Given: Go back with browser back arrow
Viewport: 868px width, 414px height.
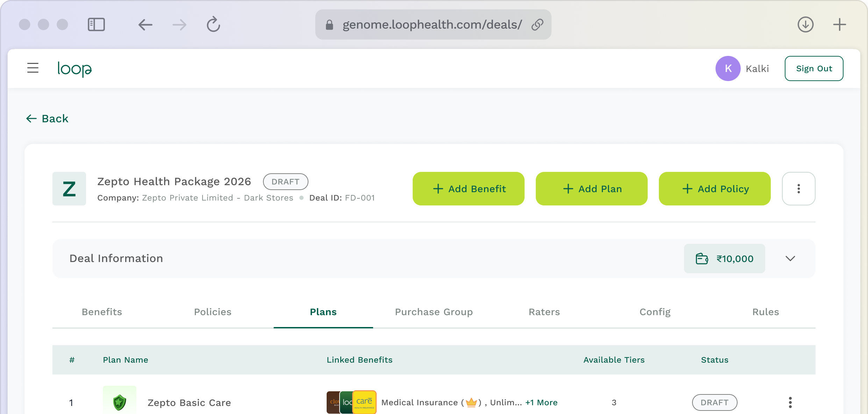Looking at the screenshot, I should tap(145, 24).
